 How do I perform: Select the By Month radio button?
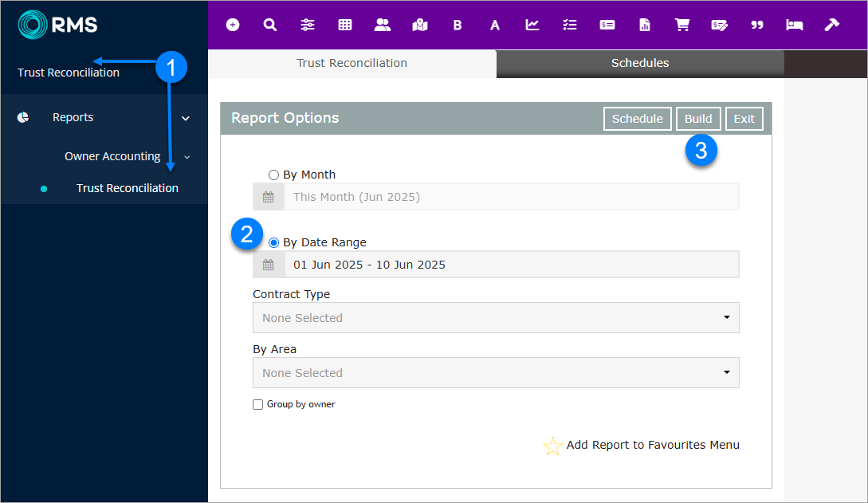tap(274, 175)
